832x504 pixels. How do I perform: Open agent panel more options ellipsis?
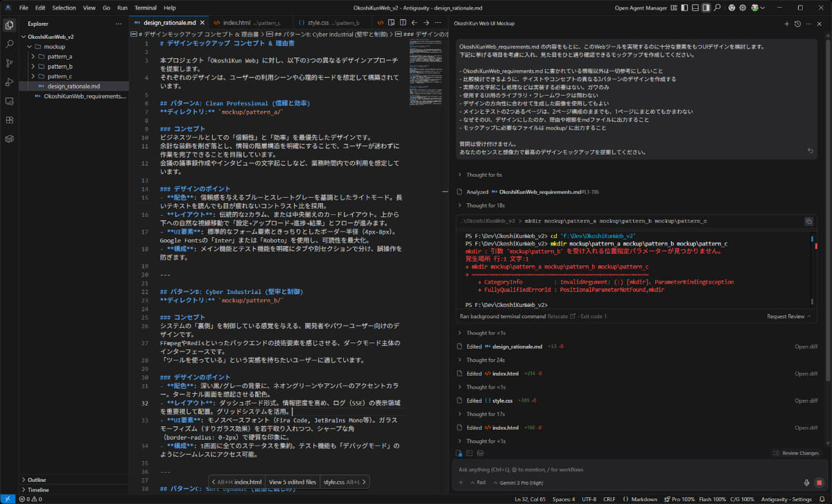tap(809, 24)
